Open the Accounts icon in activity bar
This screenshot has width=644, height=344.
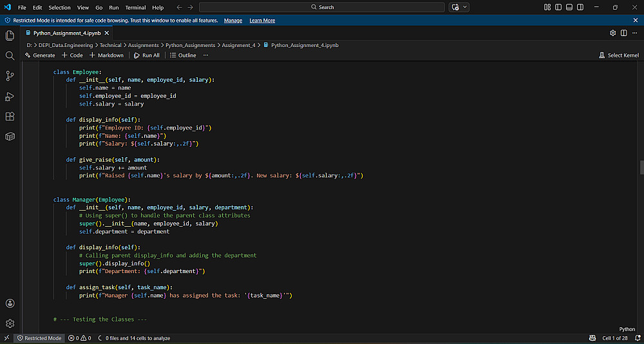10,303
